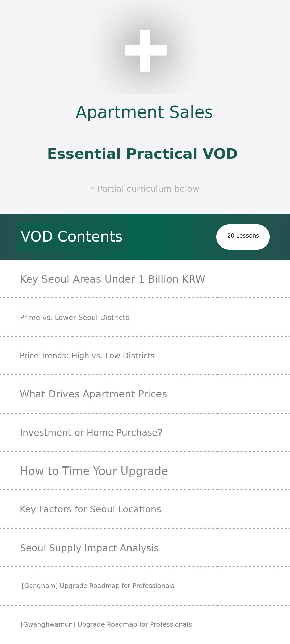Viewport: 290px width, 644px height.
Task: Select Key Factors for Seoul Locations
Action: pos(90,510)
